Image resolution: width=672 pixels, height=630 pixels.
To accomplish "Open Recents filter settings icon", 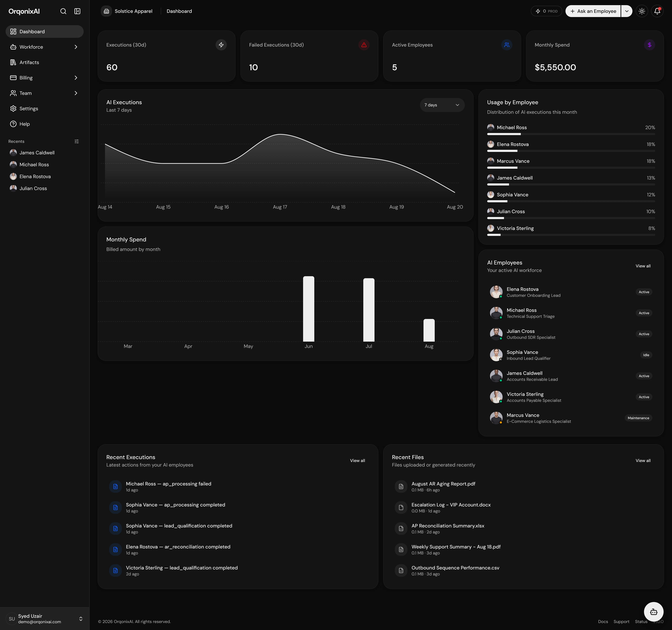I will pos(77,141).
